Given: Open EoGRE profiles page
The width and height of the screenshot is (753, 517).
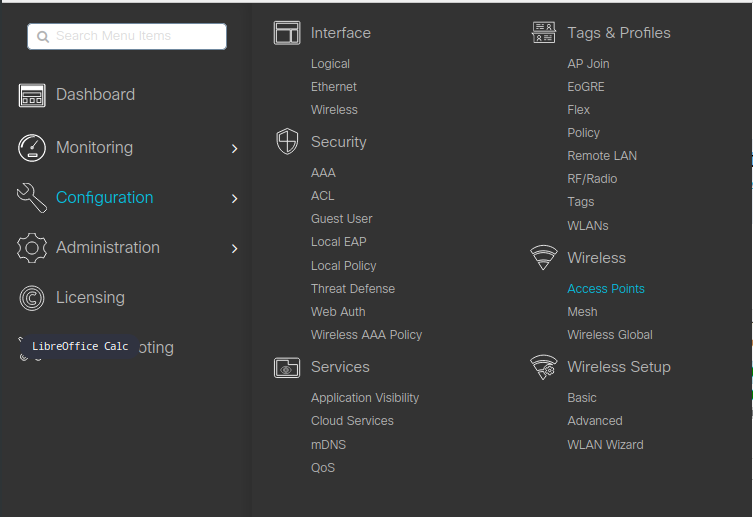Looking at the screenshot, I should click(x=586, y=87).
